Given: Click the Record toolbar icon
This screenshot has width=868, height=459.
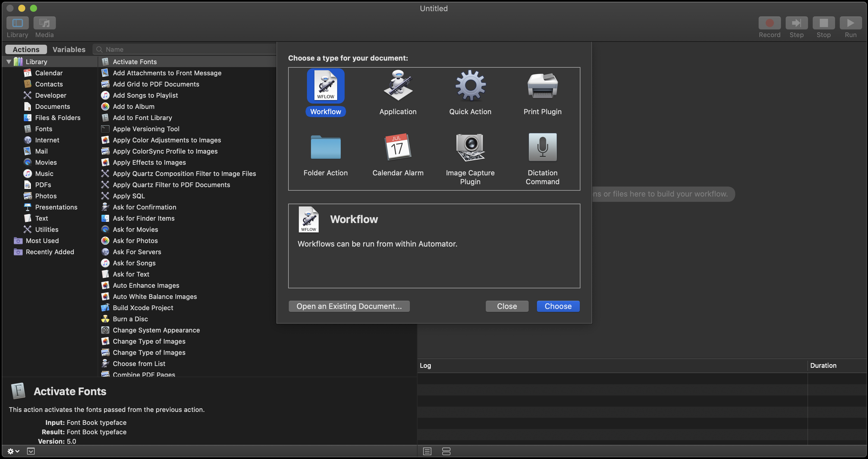Looking at the screenshot, I should click(769, 24).
